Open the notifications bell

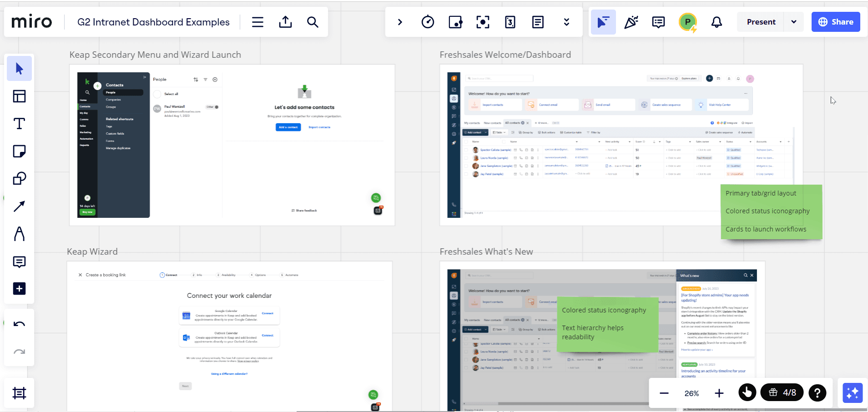click(x=717, y=22)
